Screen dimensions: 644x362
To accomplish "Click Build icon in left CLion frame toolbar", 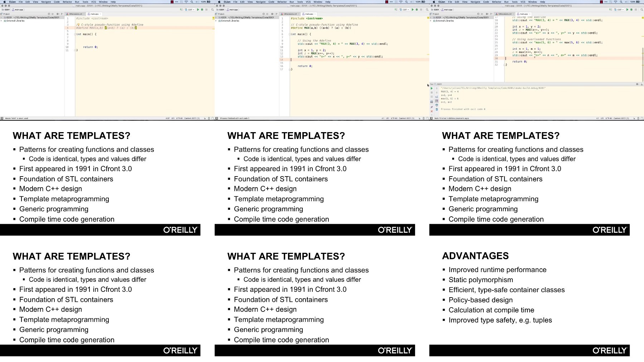I will [x=181, y=10].
